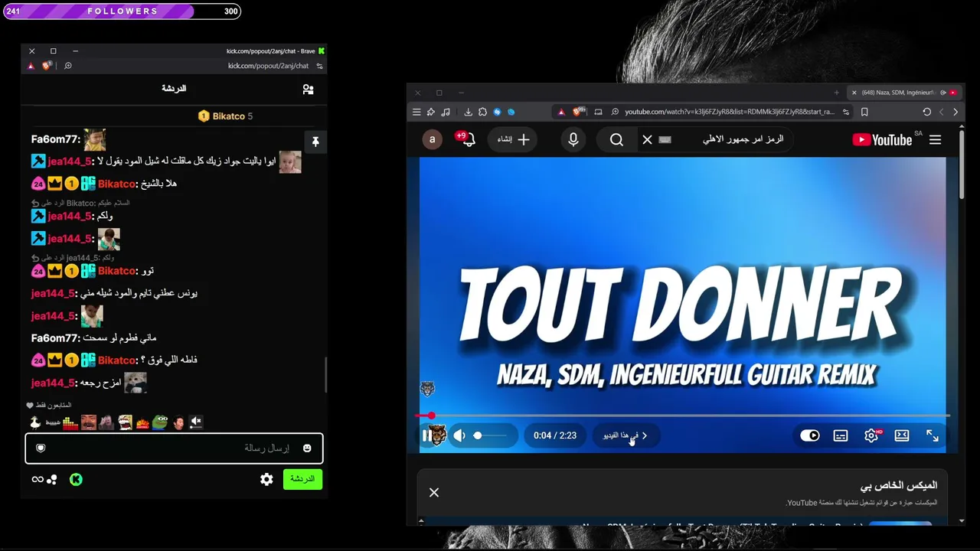Toggle subtitles on the YouTube player
The image size is (980, 551).
[841, 435]
